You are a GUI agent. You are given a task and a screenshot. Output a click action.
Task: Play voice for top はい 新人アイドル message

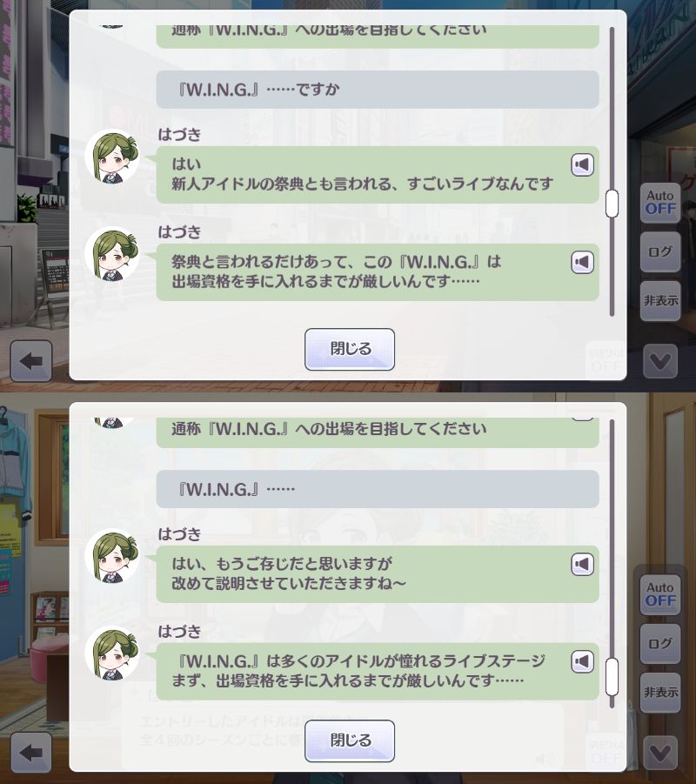[583, 165]
